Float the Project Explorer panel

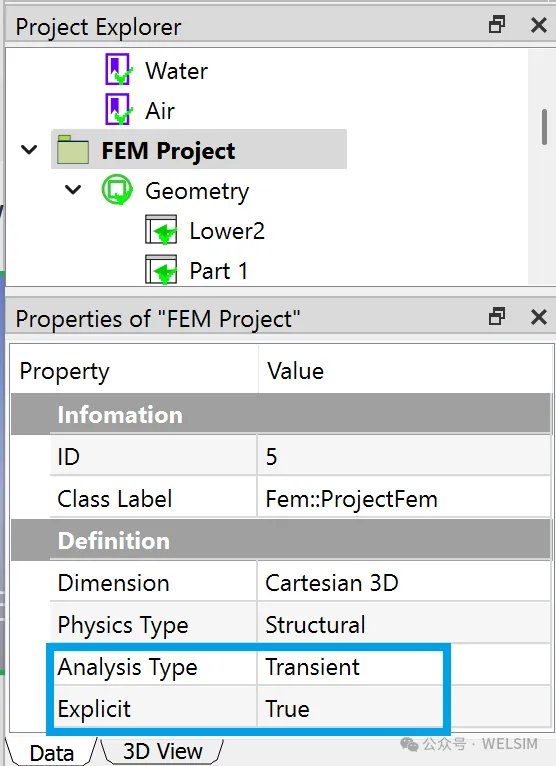click(x=496, y=24)
